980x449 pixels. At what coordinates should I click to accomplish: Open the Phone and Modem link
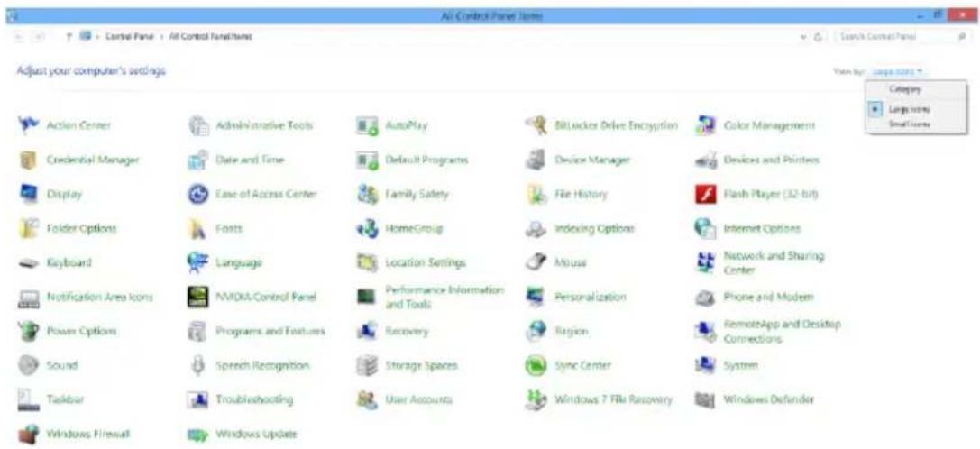[768, 297]
